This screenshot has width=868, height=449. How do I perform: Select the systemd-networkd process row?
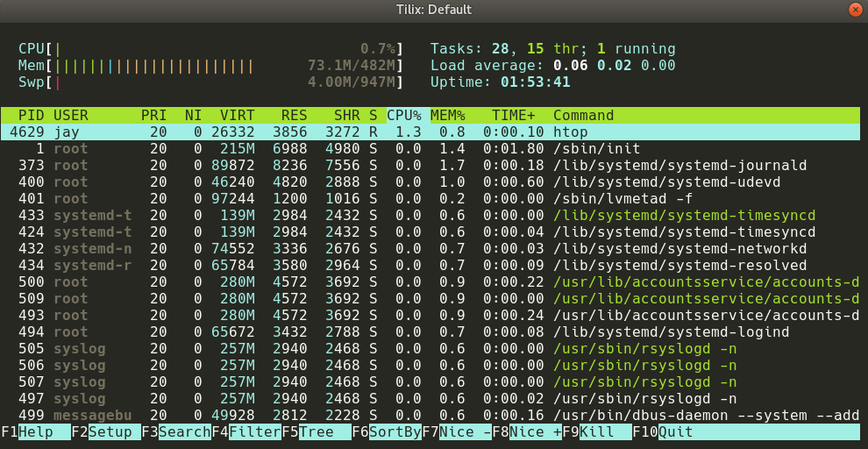[430, 249]
